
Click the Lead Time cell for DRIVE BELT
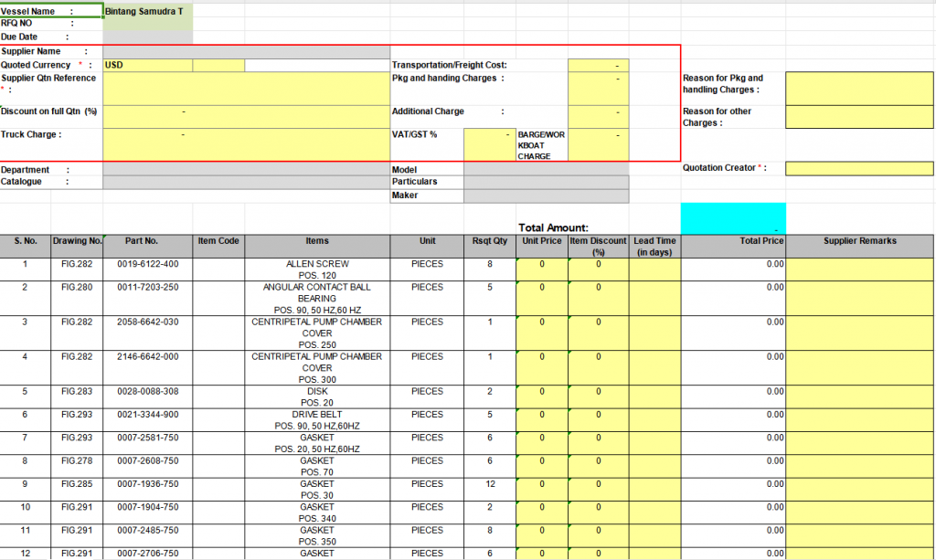tap(654, 419)
